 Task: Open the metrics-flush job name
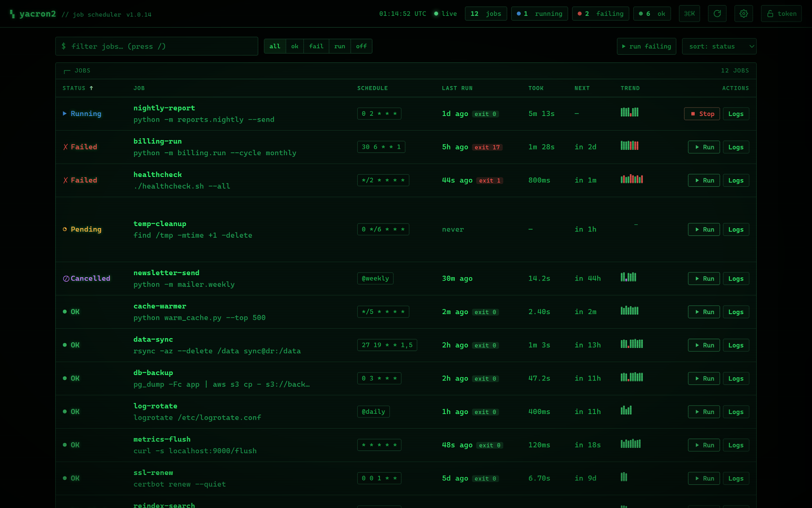(x=162, y=439)
